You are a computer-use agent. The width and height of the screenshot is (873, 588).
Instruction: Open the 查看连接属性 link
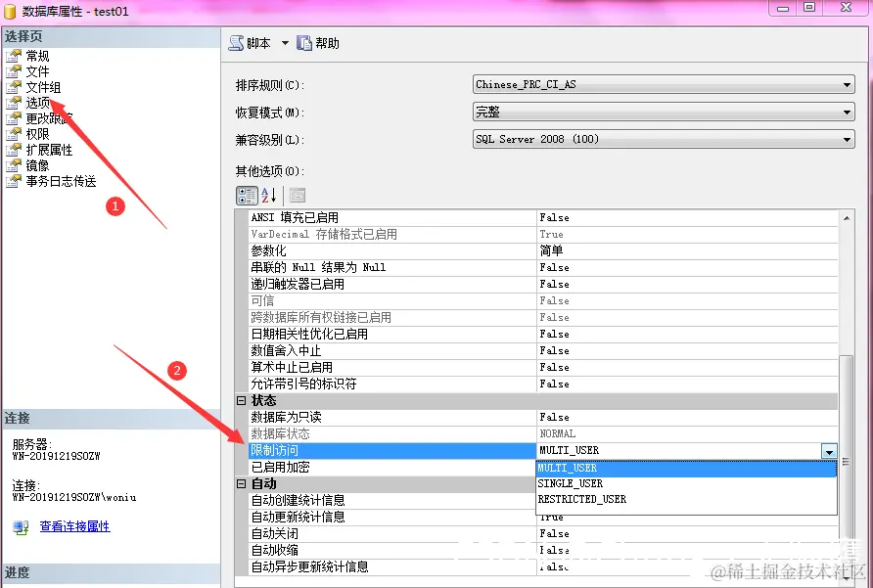click(x=74, y=526)
